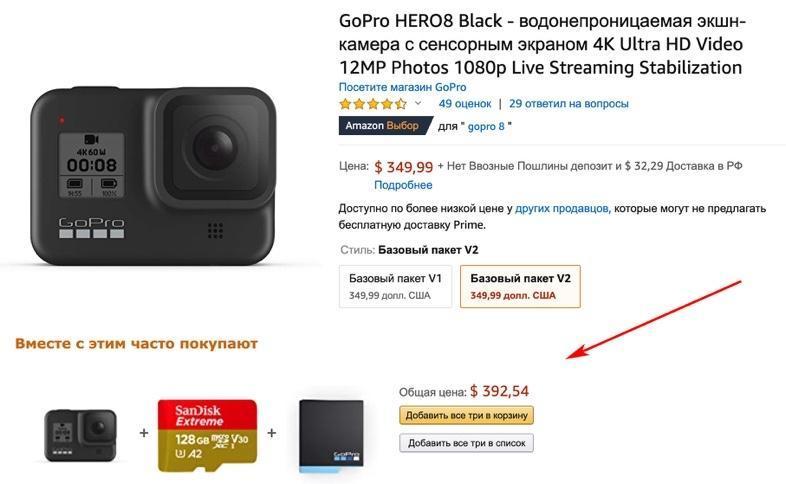
Task: Click the star rating icons
Action: click(x=373, y=104)
